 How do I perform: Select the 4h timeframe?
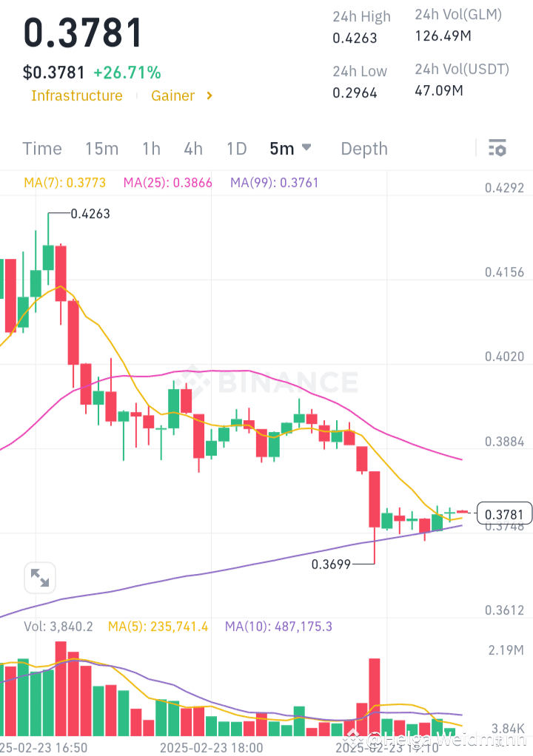192,148
